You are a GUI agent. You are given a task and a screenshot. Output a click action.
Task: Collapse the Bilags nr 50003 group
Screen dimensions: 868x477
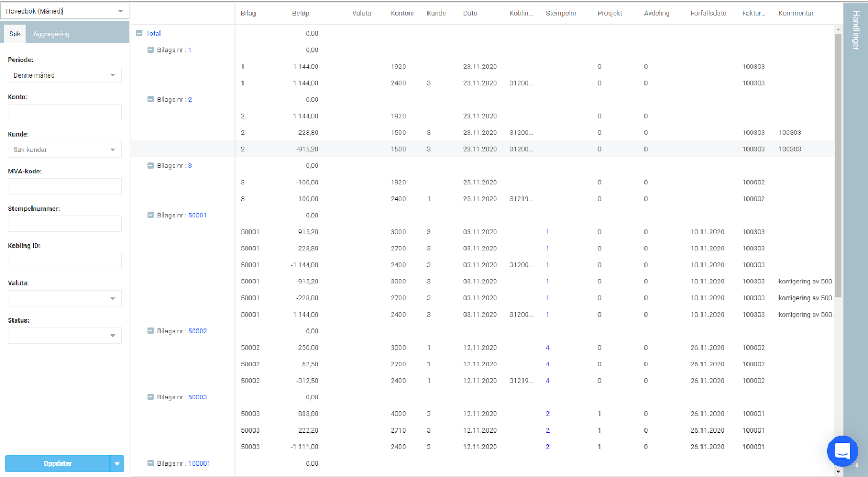coord(150,397)
